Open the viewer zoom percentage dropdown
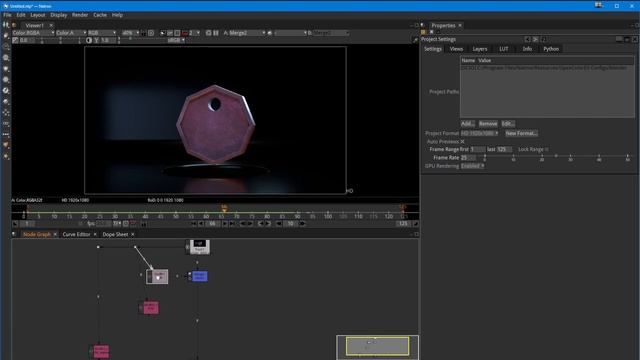The width and height of the screenshot is (640, 360). 131,33
